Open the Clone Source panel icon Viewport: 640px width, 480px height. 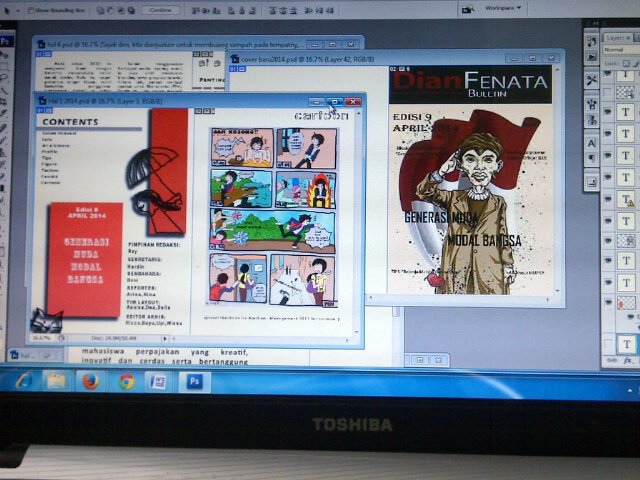[591, 120]
